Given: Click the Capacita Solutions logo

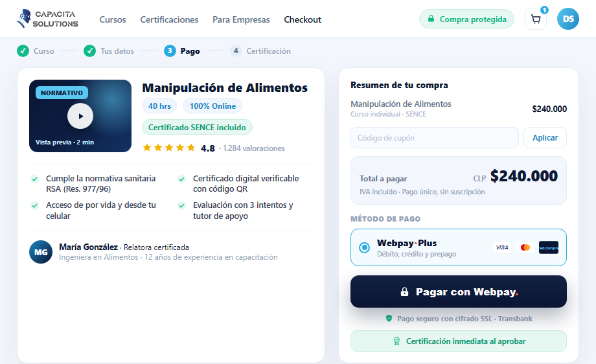Looking at the screenshot, I should pyautogui.click(x=47, y=19).
